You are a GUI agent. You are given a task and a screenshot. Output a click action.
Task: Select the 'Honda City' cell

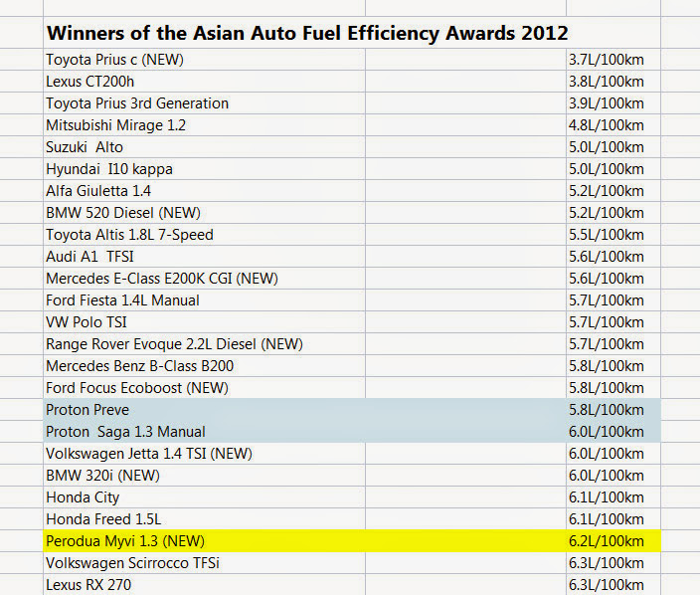[205, 497]
